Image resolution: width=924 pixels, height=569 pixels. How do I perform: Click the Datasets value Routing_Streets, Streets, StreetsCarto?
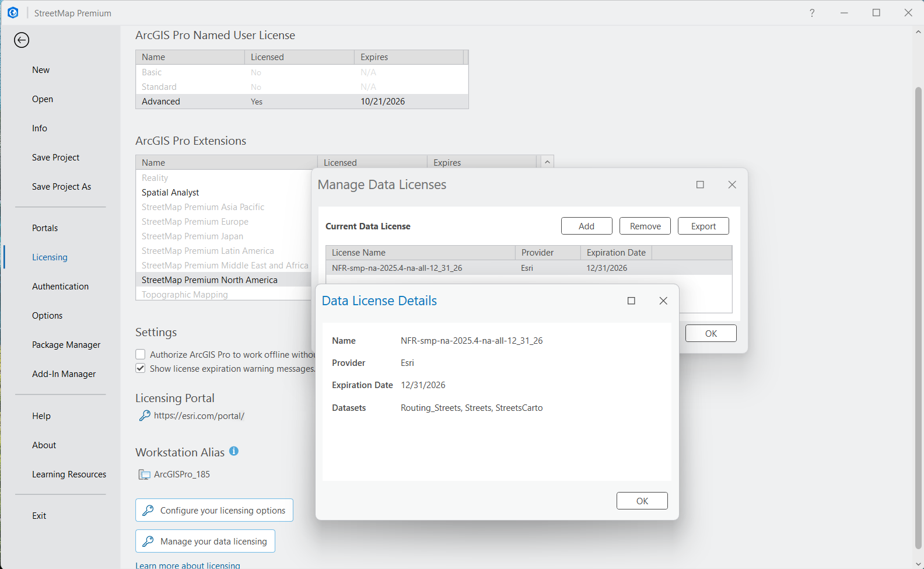(x=471, y=408)
